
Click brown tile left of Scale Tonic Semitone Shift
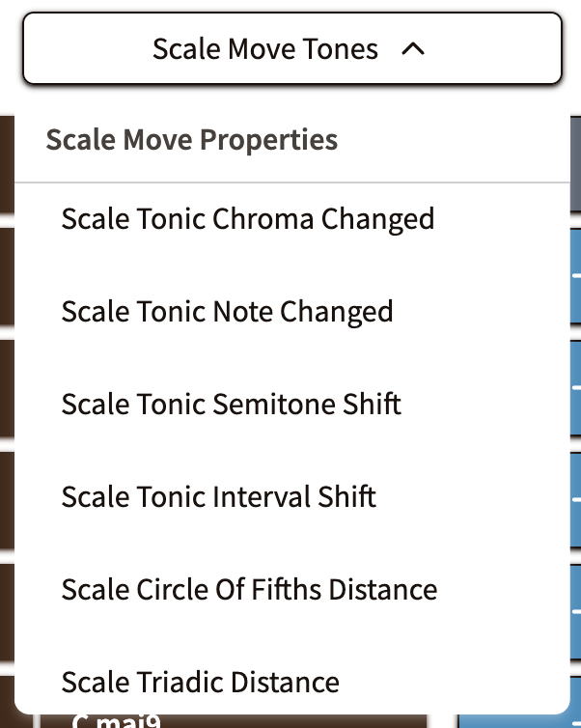(6, 386)
